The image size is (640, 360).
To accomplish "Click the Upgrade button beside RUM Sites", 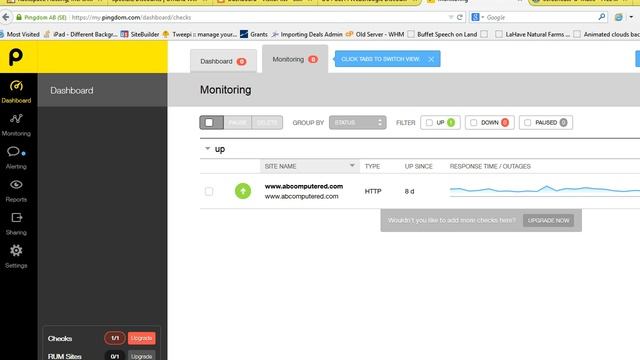I will point(142,356).
